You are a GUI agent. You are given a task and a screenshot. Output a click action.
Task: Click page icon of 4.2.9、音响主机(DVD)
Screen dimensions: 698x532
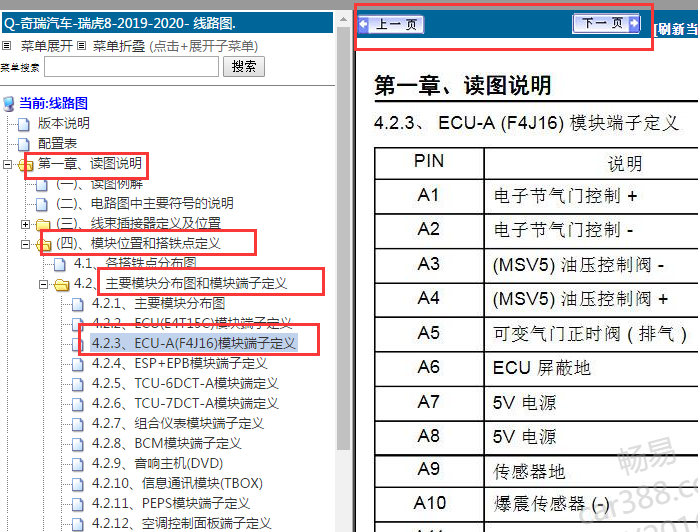77,465
